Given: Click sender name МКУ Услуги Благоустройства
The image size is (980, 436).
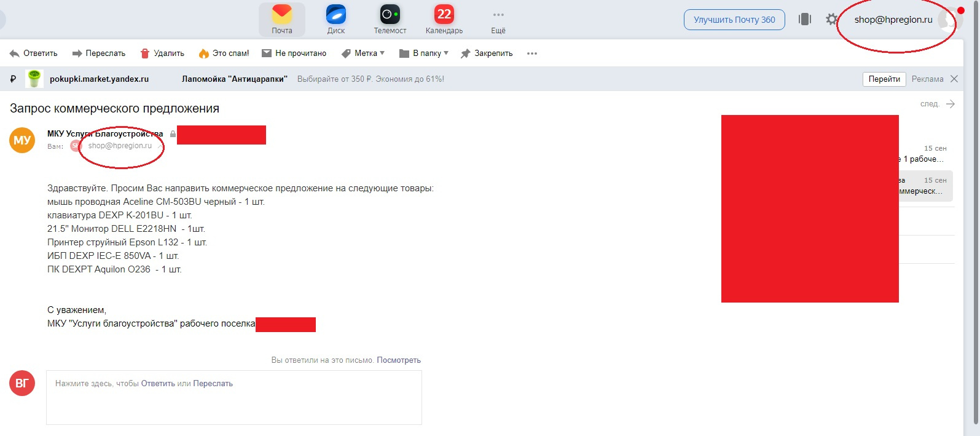Looking at the screenshot, I should (105, 133).
